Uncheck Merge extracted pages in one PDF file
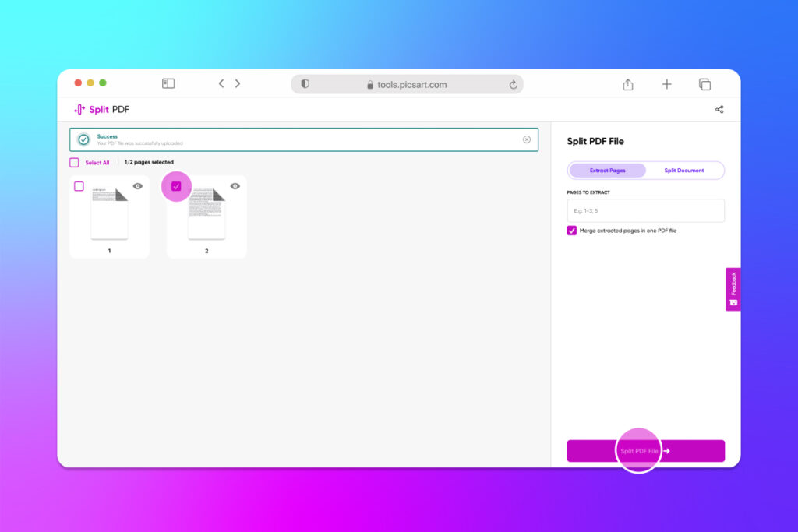The height and width of the screenshot is (532, 798). pyautogui.click(x=571, y=231)
